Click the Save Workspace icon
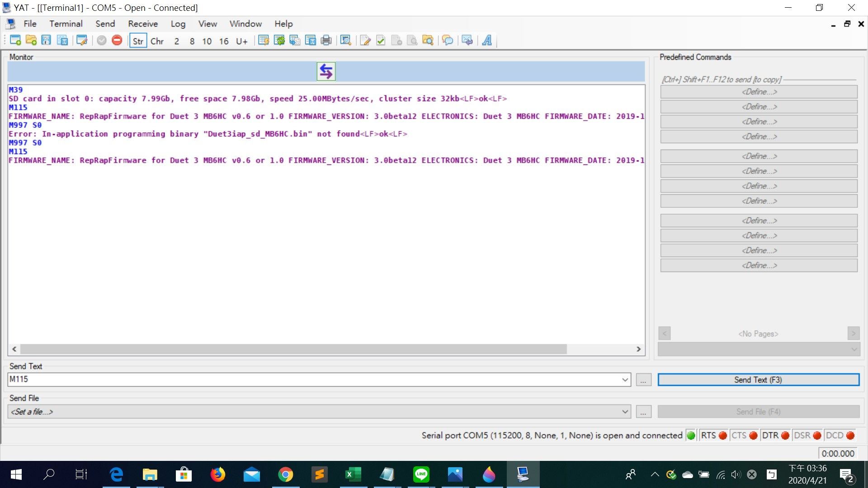The width and height of the screenshot is (868, 488). (62, 40)
